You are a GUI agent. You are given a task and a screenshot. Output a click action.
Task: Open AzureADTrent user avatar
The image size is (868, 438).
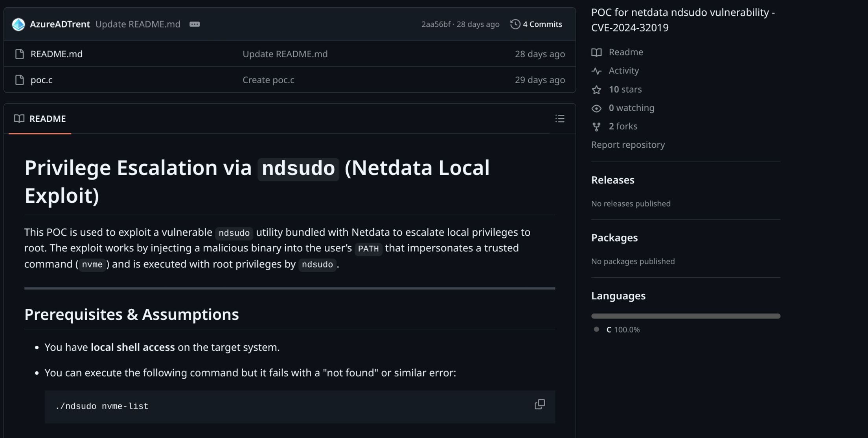[x=18, y=24]
